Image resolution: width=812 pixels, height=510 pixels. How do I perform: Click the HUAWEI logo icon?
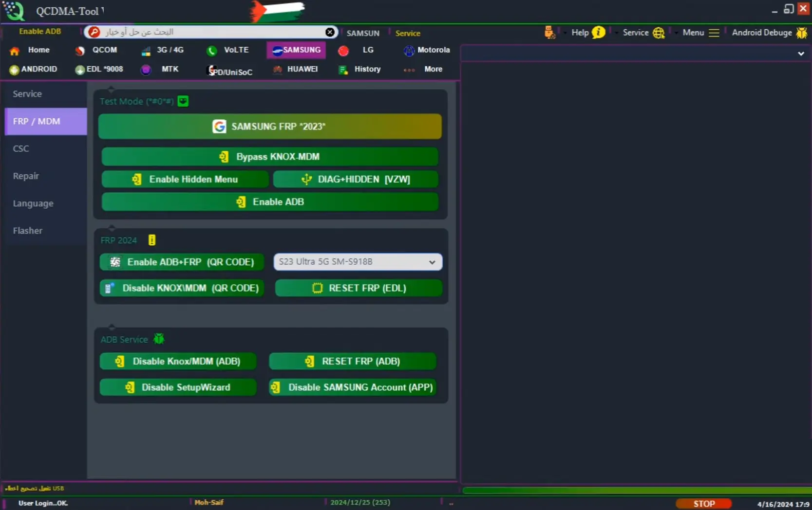coord(277,70)
